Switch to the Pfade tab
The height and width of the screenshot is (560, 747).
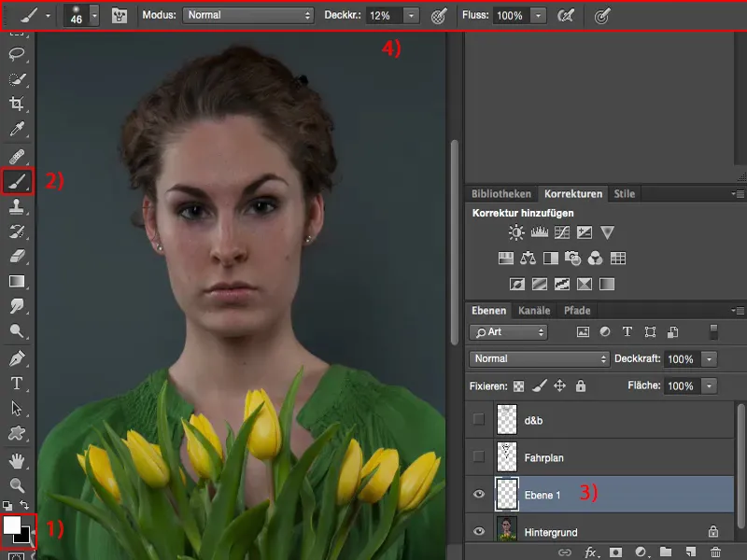[x=577, y=311]
